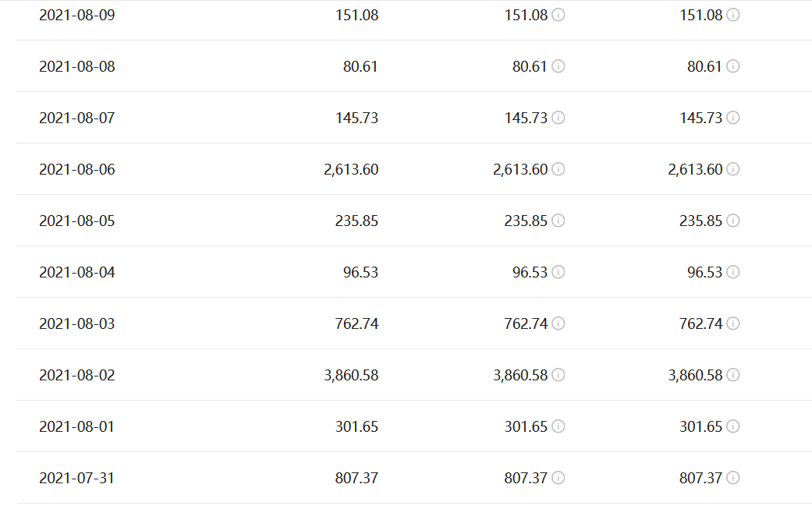Click info icon next to right-column 96.53

click(732, 272)
